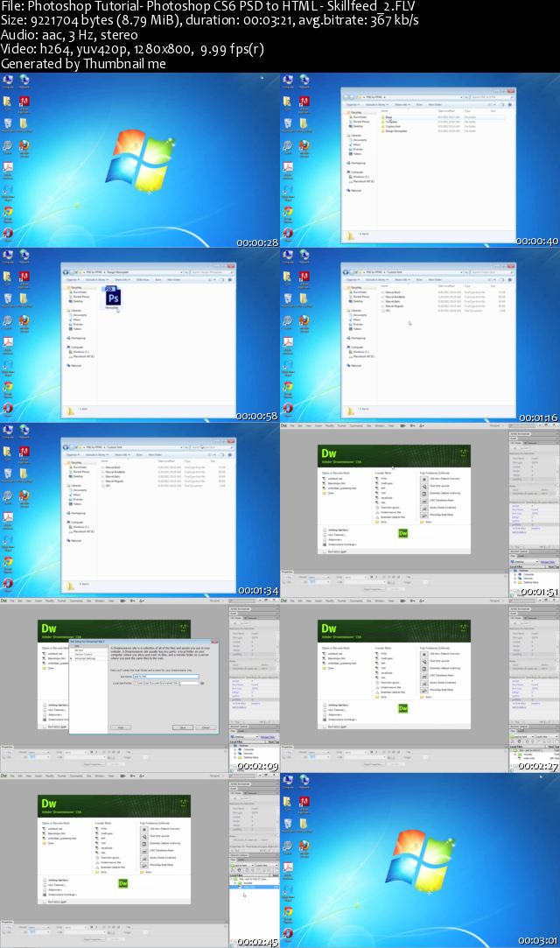The width and height of the screenshot is (560, 948).
Task: Open Help menu in 00:02:45 Dreamweaver
Action: (x=110, y=776)
